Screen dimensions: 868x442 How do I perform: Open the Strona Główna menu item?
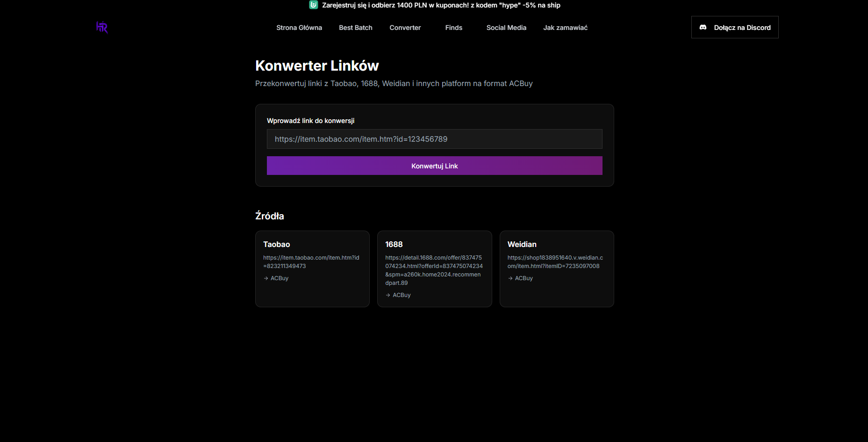pos(299,28)
